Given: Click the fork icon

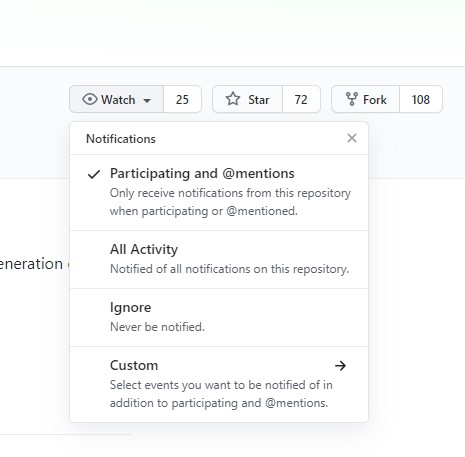Looking at the screenshot, I should coord(352,99).
